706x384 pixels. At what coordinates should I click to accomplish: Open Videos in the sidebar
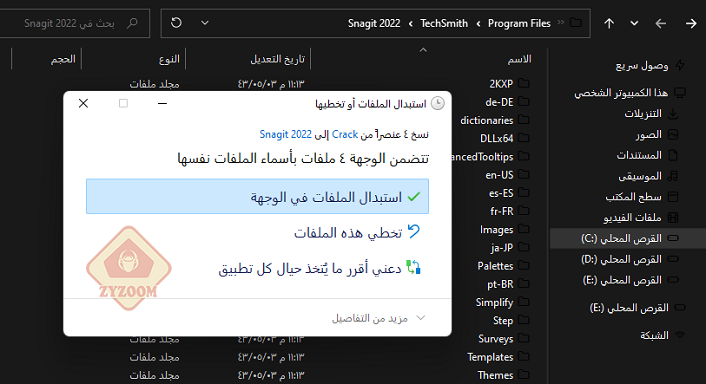632,217
